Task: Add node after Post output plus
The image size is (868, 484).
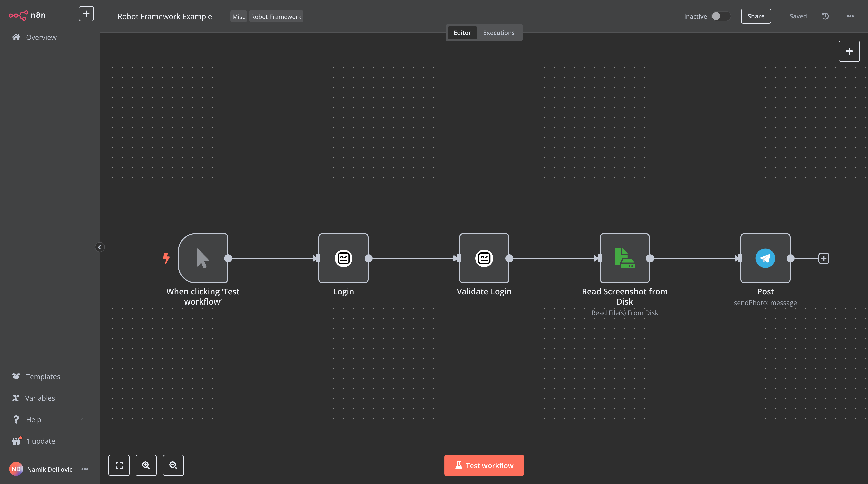Action: coord(824,258)
